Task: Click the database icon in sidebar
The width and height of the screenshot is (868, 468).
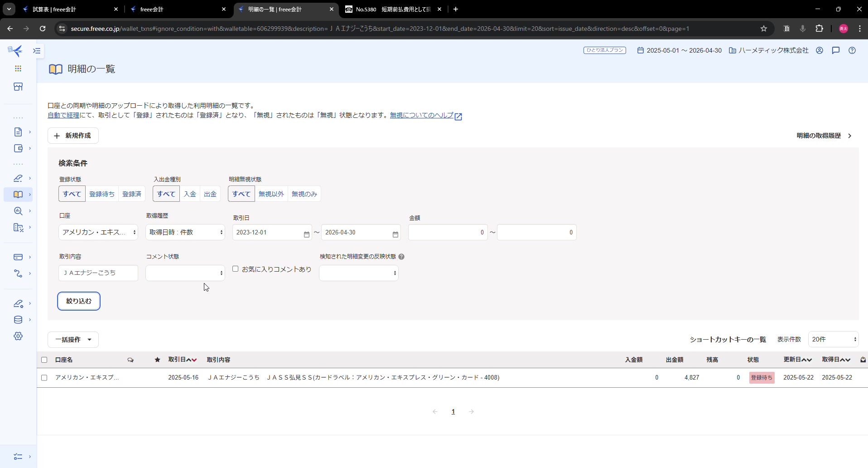Action: 18,320
